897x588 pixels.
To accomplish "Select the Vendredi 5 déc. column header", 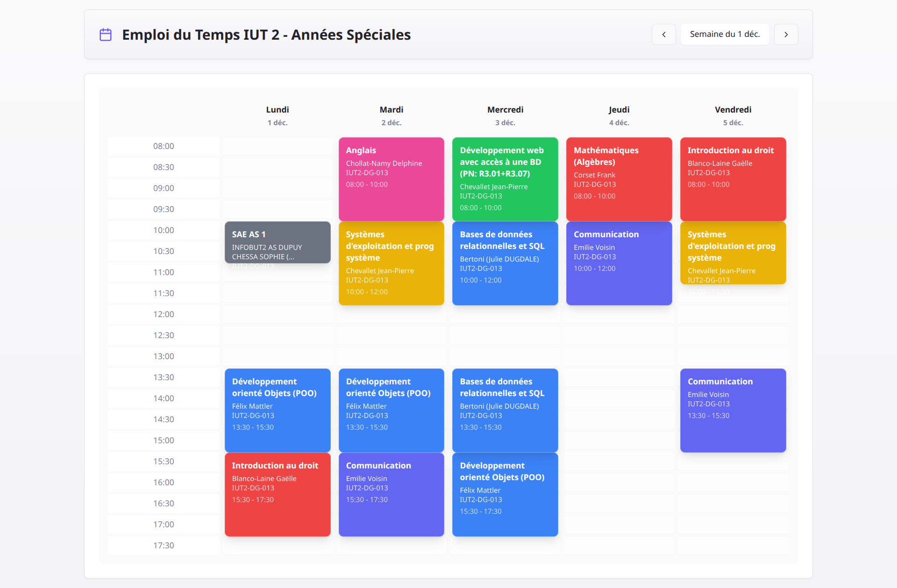I will 733,115.
